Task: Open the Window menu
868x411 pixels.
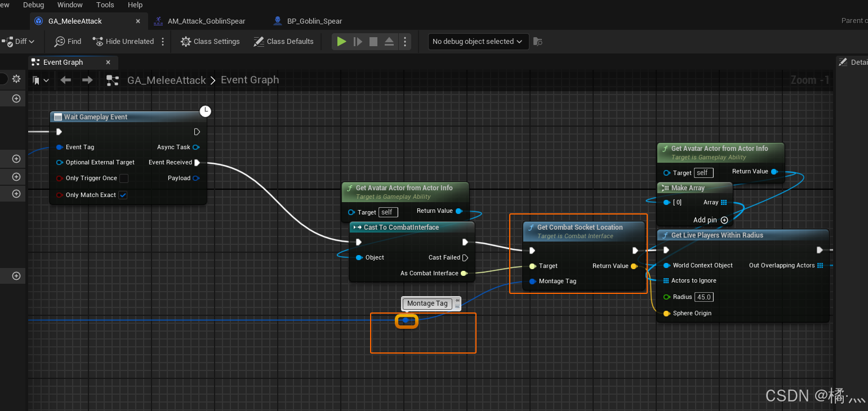Action: point(70,5)
